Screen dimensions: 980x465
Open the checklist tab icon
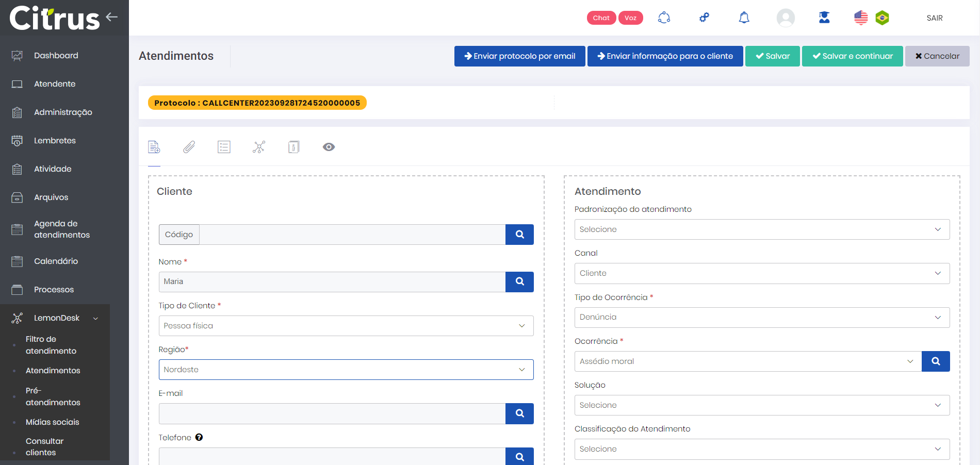coord(224,147)
